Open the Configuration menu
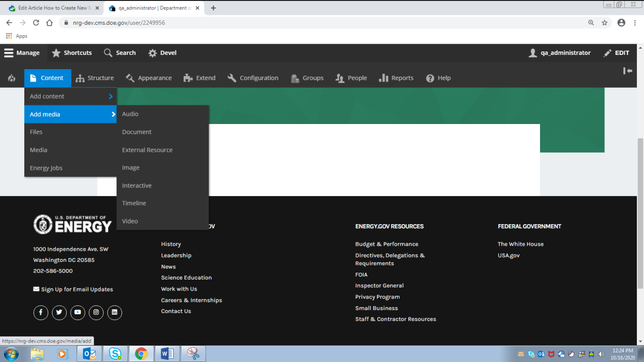Viewport: 644px width, 362px height. pyautogui.click(x=253, y=78)
